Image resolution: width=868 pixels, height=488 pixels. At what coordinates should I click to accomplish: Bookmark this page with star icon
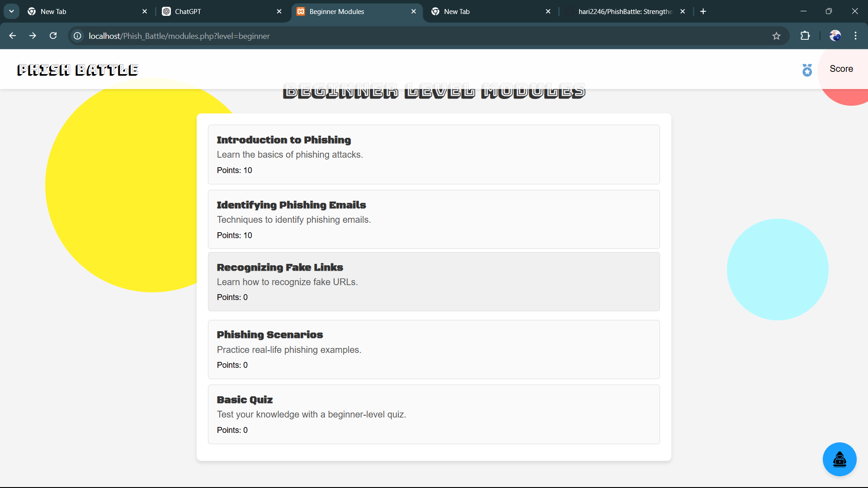tap(776, 36)
